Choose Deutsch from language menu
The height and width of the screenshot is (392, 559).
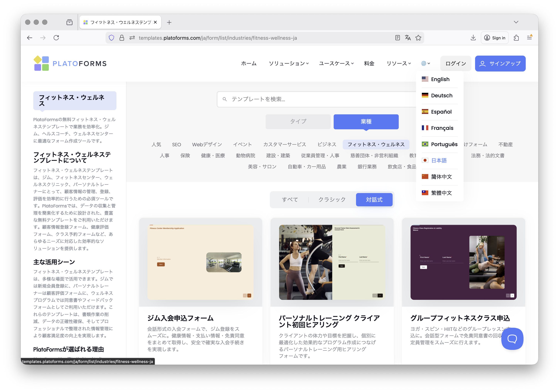441,96
